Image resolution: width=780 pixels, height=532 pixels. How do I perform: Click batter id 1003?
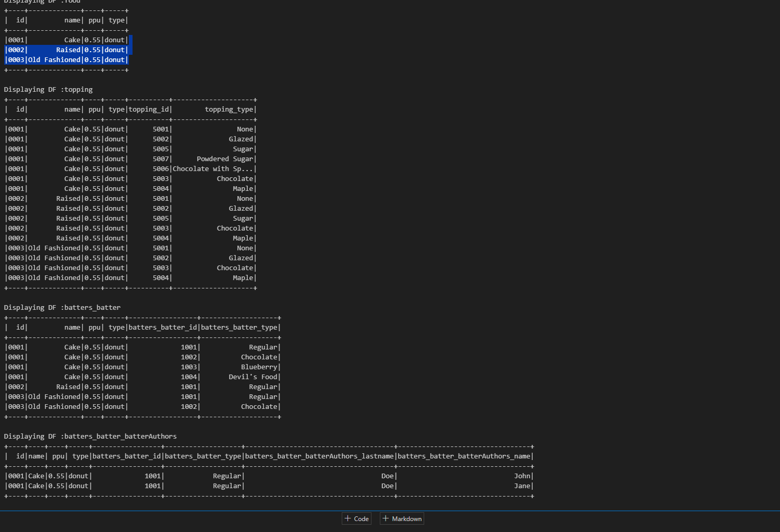tap(189, 367)
